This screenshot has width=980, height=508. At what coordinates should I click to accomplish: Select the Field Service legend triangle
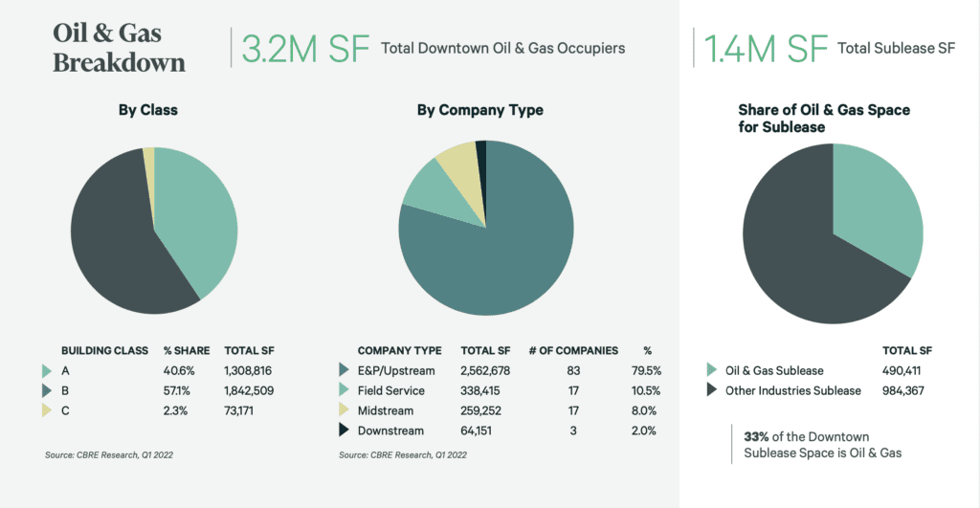pos(344,390)
